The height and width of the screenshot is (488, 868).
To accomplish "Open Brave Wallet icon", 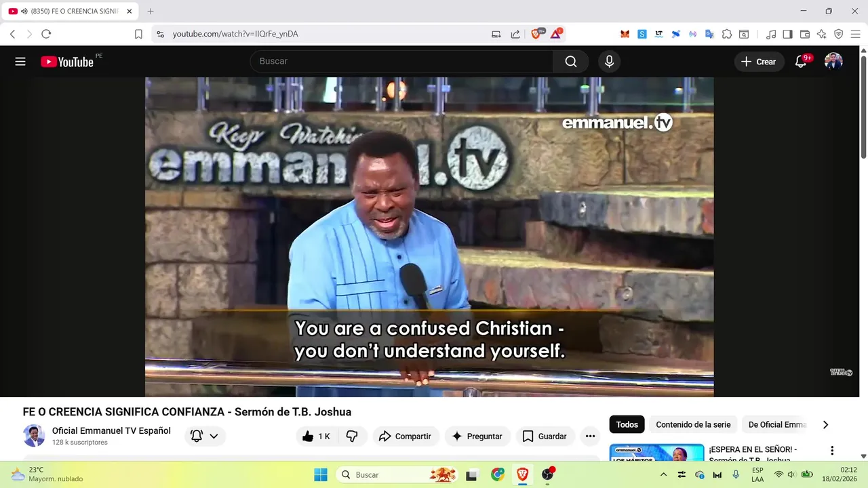I will point(805,34).
